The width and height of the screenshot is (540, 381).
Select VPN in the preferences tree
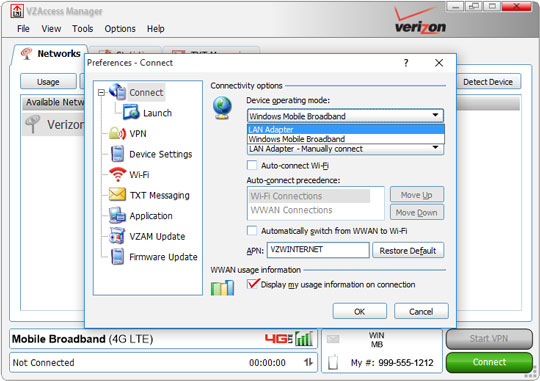point(138,134)
